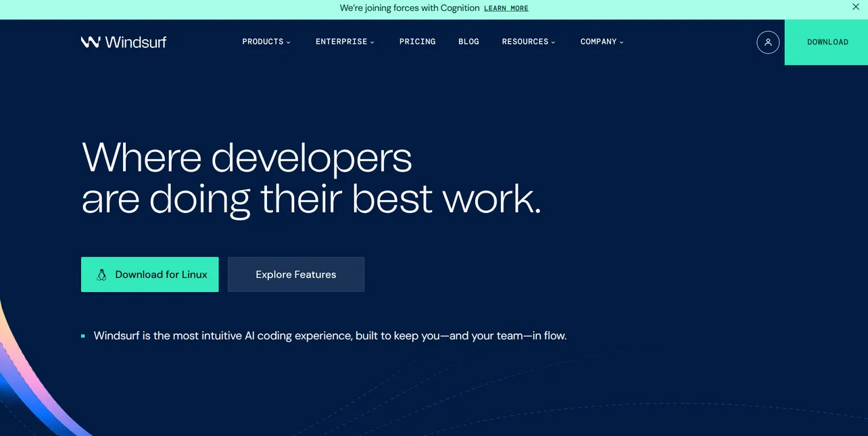Click the Linux penguin icon
This screenshot has height=436, width=868.
(101, 274)
